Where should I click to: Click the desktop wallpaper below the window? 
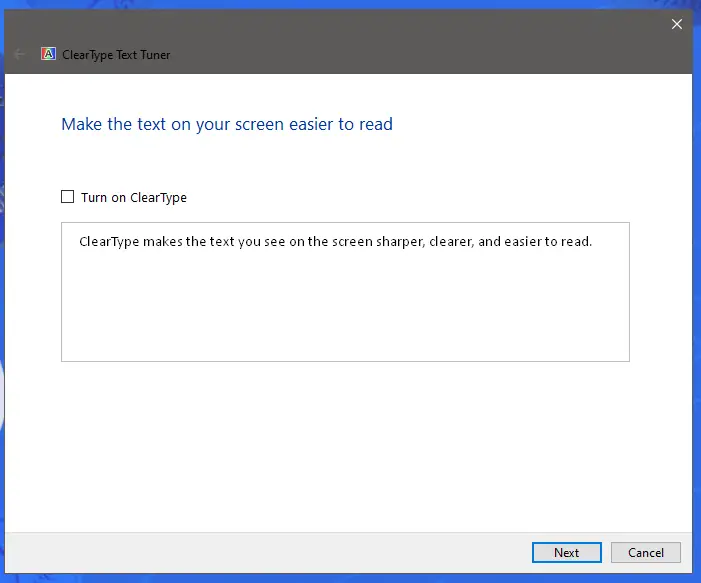(350, 579)
